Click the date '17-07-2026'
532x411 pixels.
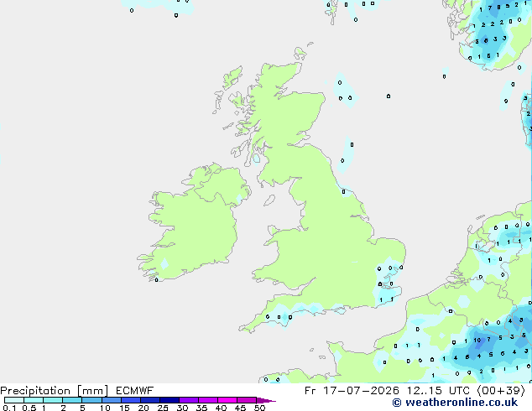click(x=361, y=391)
